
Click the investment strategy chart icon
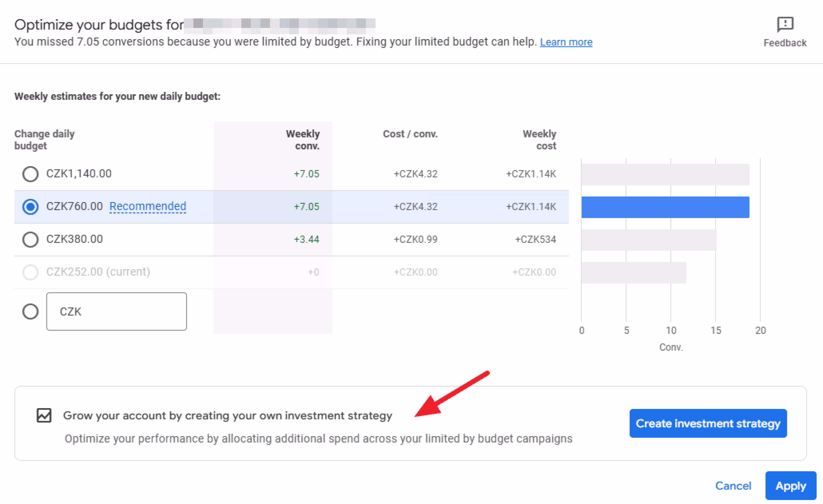pyautogui.click(x=44, y=415)
